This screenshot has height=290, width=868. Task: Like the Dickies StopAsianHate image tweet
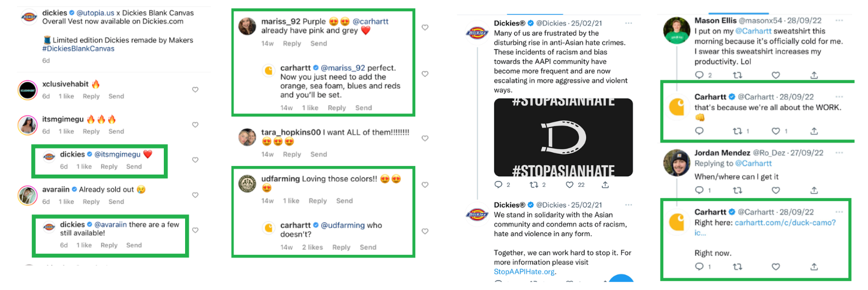(570, 185)
